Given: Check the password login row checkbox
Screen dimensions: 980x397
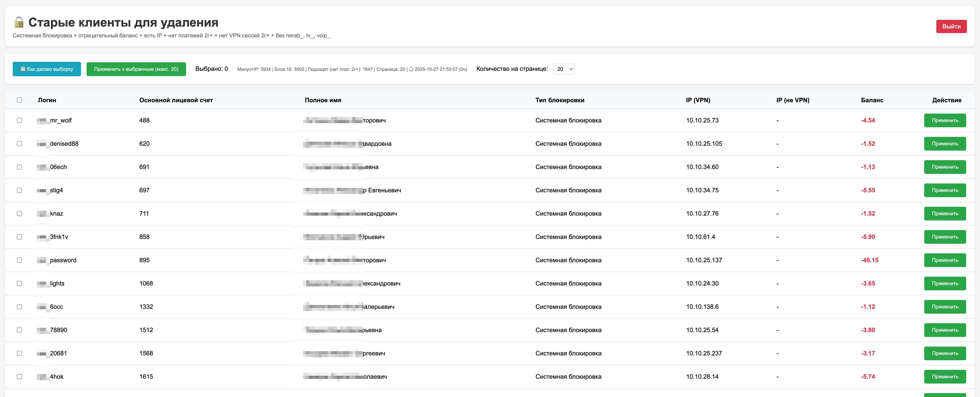Looking at the screenshot, I should 19,260.
